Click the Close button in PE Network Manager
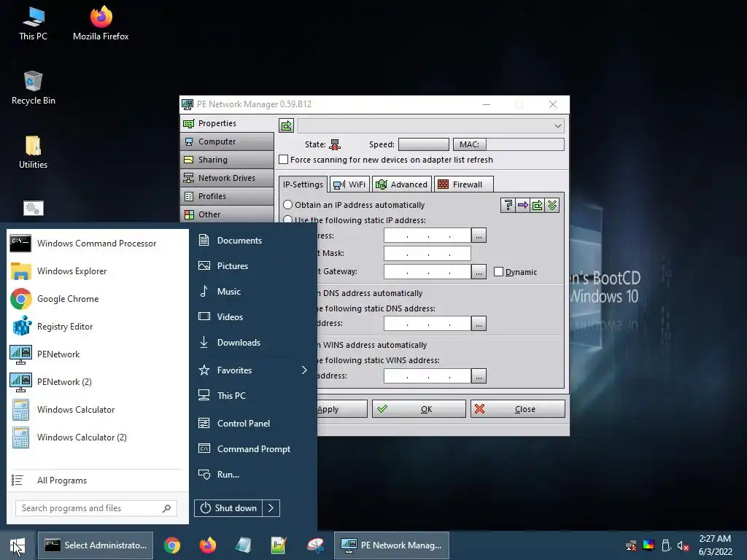Image resolution: width=747 pixels, height=560 pixels. pyautogui.click(x=518, y=409)
